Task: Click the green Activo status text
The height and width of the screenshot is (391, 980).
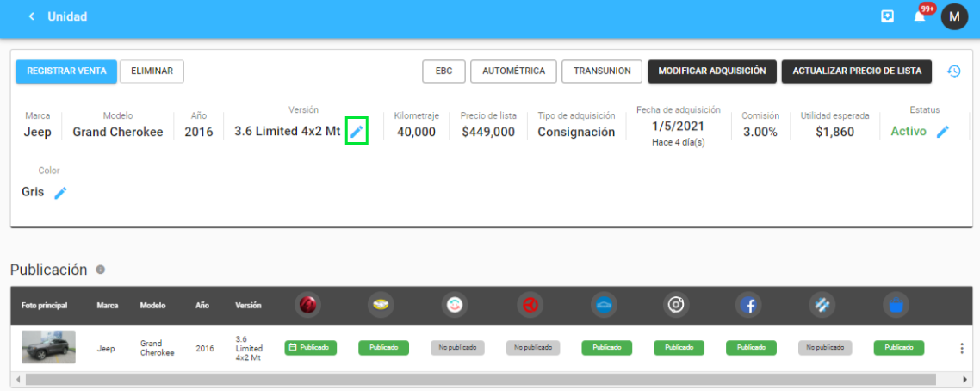Action: point(909,131)
